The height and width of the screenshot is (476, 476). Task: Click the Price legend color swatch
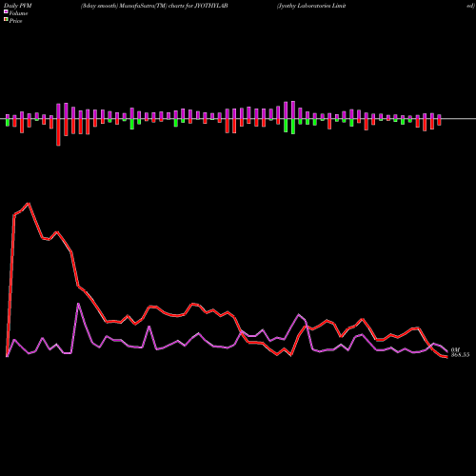(6, 20)
